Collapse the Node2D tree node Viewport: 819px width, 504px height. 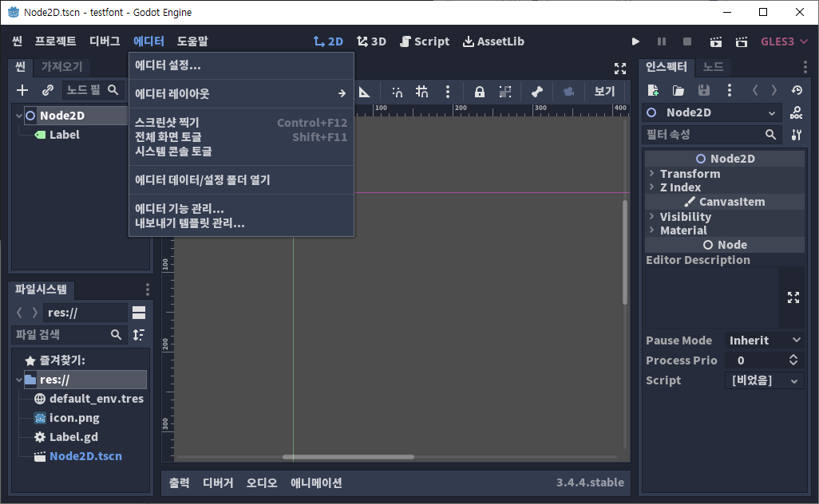pos(19,116)
